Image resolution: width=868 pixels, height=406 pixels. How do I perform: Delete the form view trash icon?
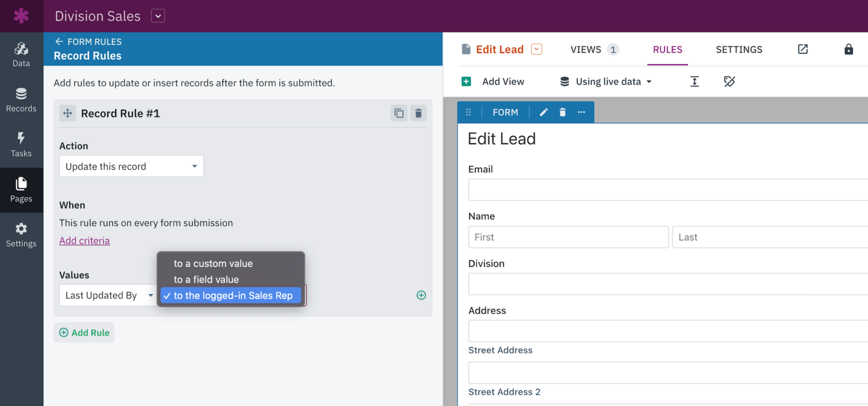(x=562, y=112)
